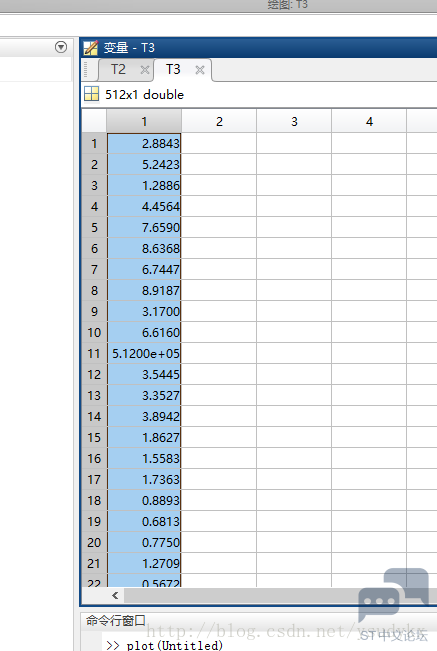Select row header 18
The image size is (437, 651).
(94, 501)
